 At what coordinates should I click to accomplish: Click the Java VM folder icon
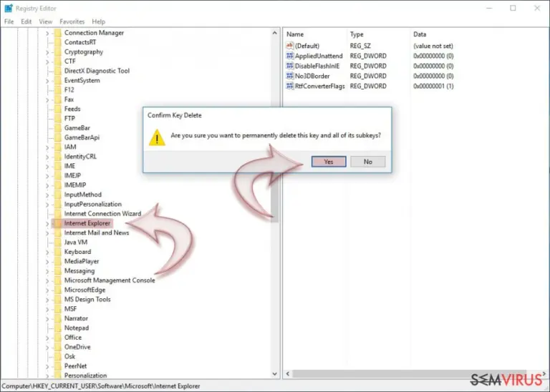point(58,242)
